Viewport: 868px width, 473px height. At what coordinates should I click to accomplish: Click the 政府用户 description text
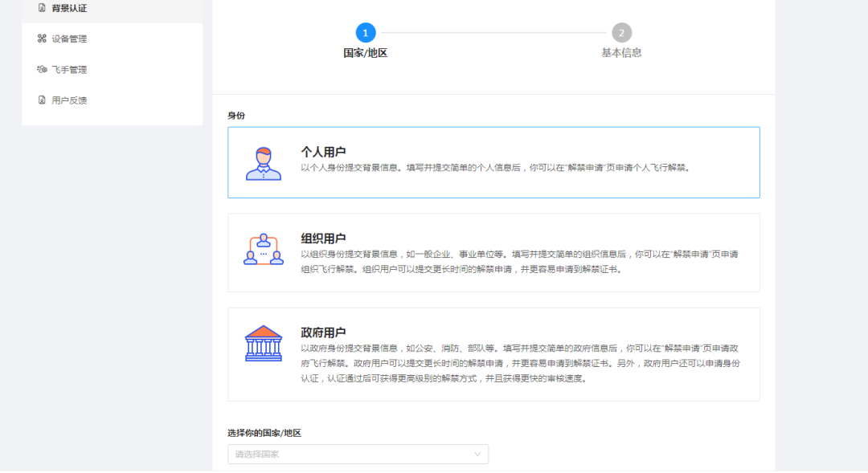click(x=520, y=364)
